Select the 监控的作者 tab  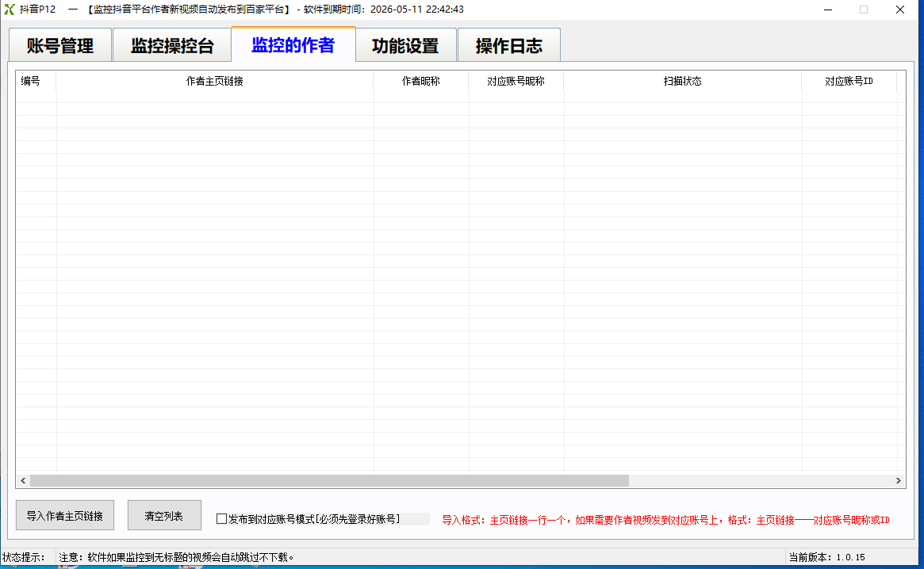[293, 44]
